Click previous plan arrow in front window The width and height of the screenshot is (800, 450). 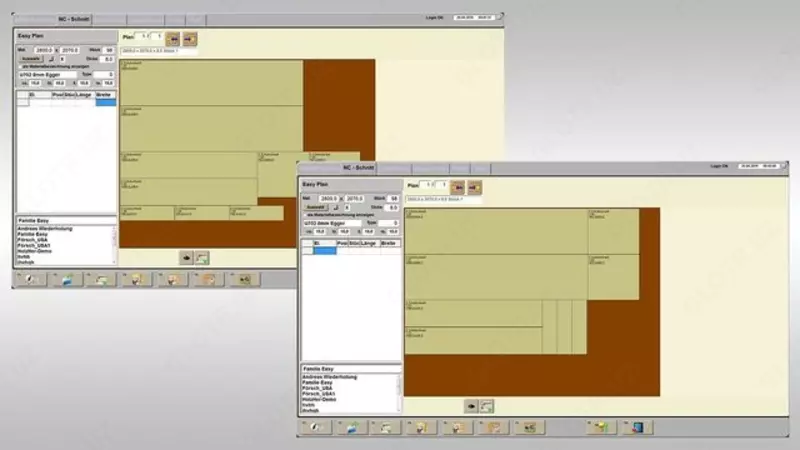click(x=458, y=186)
